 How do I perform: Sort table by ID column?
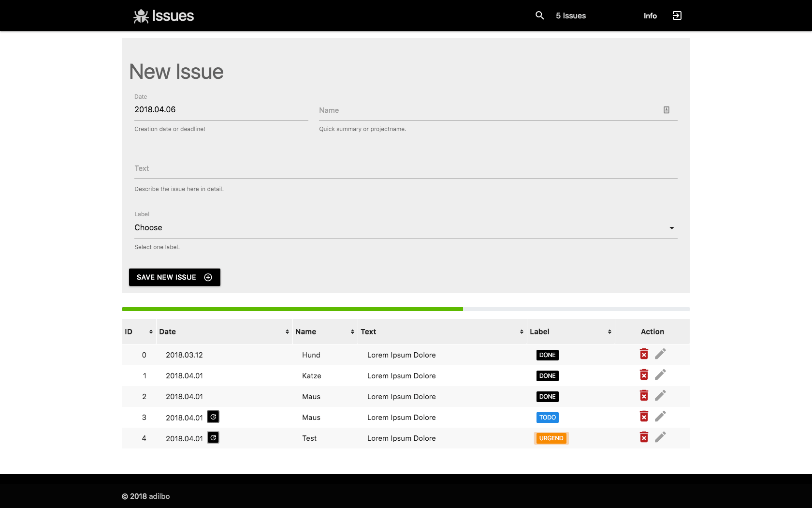point(139,331)
